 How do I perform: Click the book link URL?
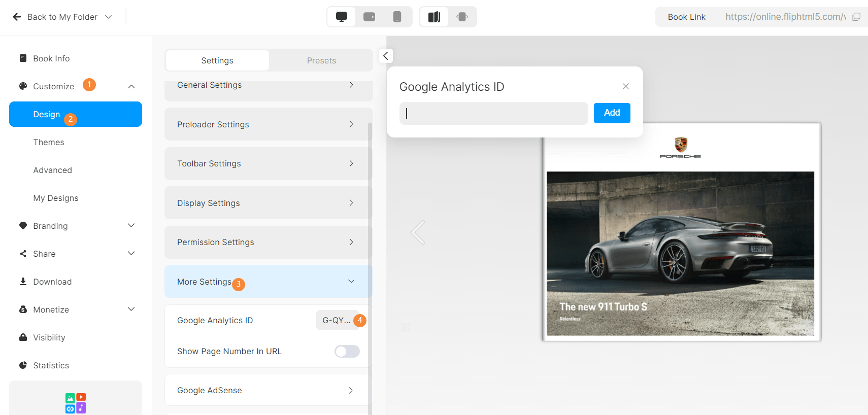pos(785,17)
